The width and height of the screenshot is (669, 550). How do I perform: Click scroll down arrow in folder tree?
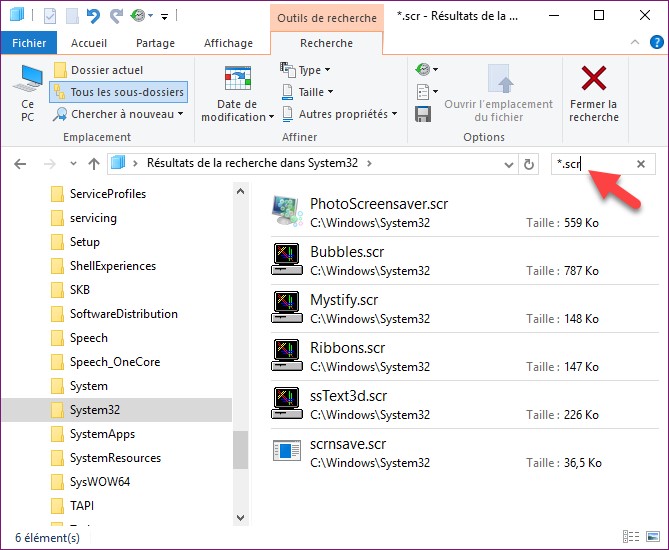click(x=241, y=518)
